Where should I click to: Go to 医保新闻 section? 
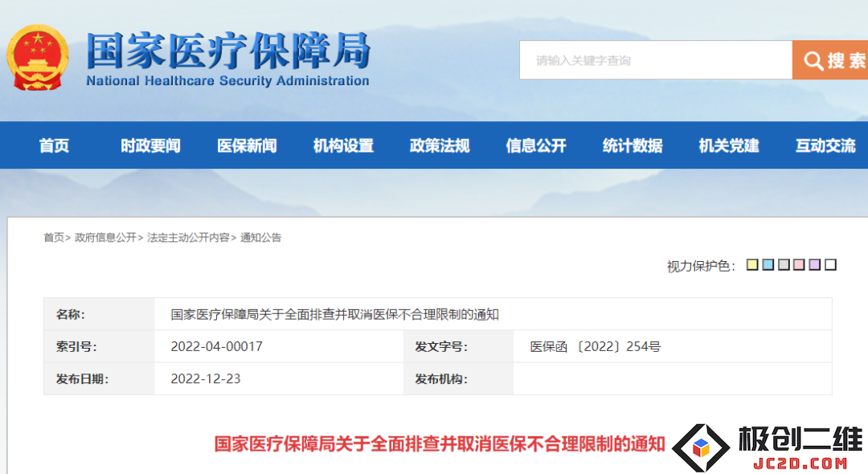(247, 145)
